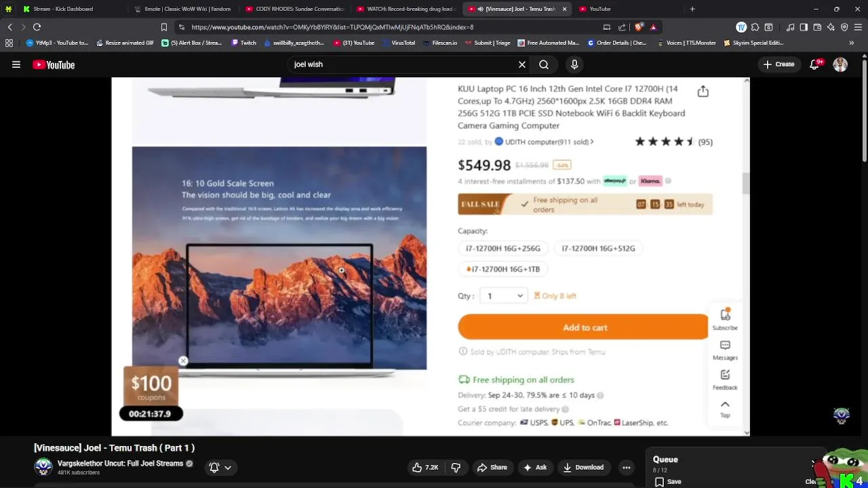Switch to CODY RHODES: Sundae Conversation tab

point(294,9)
